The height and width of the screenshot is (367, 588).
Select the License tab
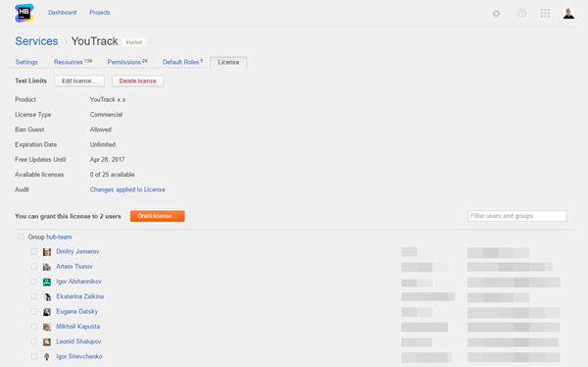pos(228,62)
